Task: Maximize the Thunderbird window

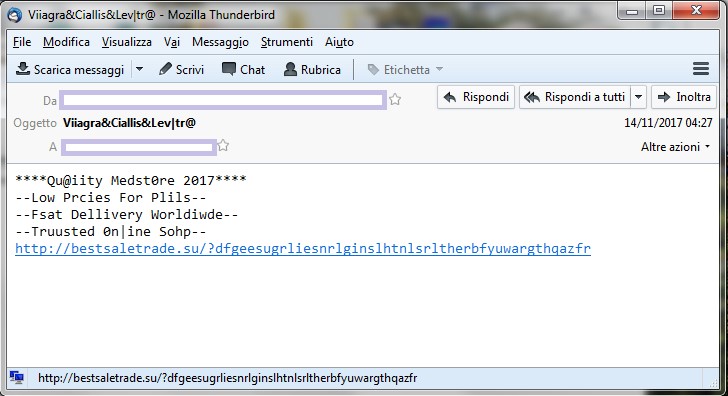Action: pyautogui.click(x=658, y=11)
